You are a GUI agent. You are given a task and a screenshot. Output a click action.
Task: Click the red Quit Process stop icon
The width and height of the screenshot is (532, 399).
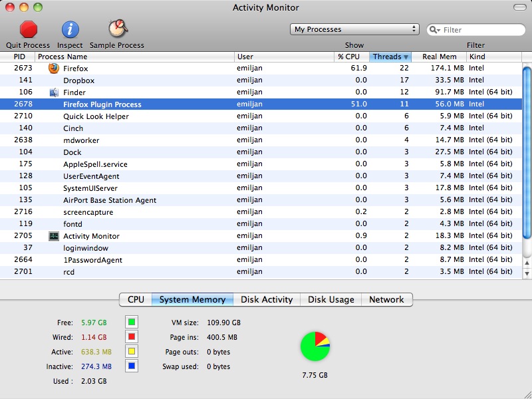(29, 29)
